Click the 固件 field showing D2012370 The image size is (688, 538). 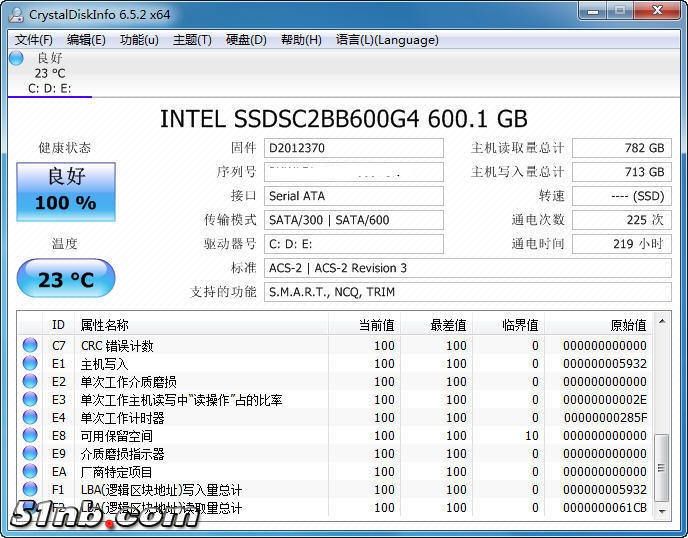pos(353,148)
